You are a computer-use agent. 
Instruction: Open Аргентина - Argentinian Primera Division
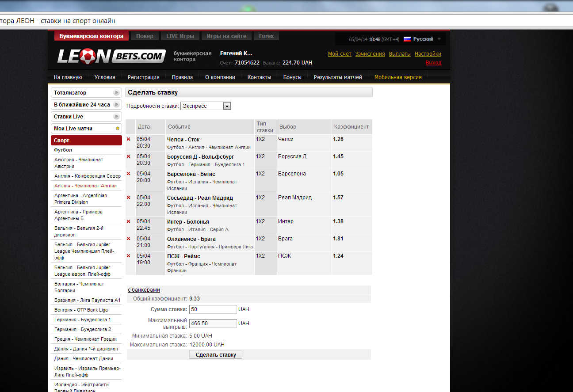point(80,199)
